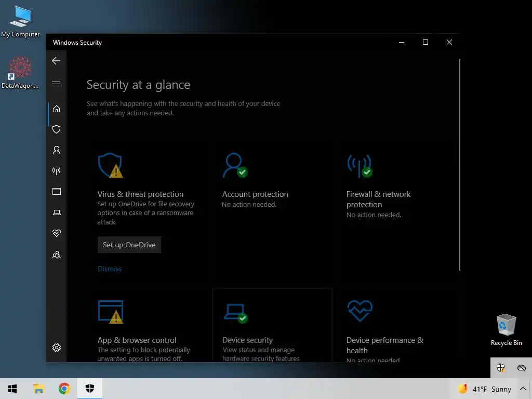Collapse the hidden icons tray chevron
This screenshot has height=399, width=532.
(x=523, y=389)
